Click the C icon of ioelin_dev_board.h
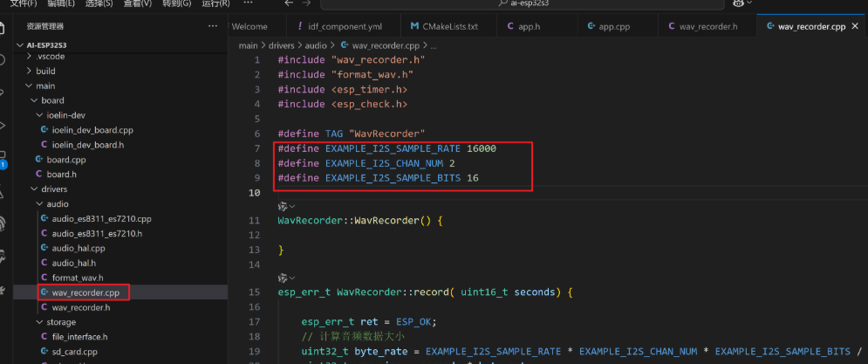868x364 pixels. click(x=44, y=145)
